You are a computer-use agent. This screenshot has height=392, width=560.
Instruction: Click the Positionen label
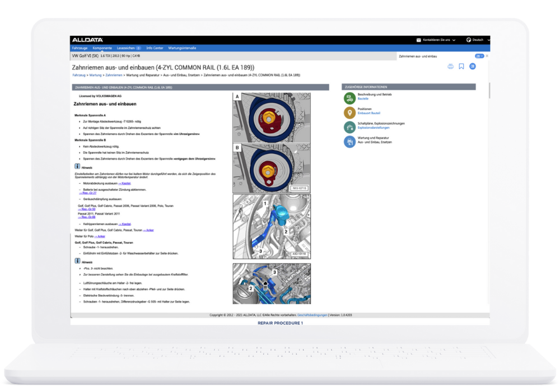(365, 109)
